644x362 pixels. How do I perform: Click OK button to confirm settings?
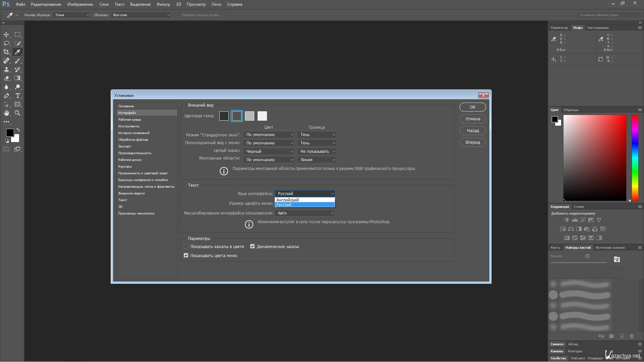pos(472,107)
